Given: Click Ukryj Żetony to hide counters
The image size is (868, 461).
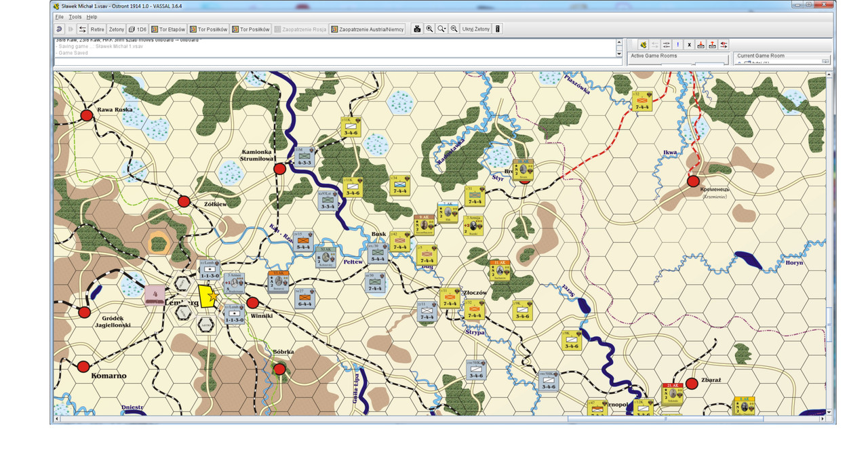Looking at the screenshot, I should tap(476, 29).
